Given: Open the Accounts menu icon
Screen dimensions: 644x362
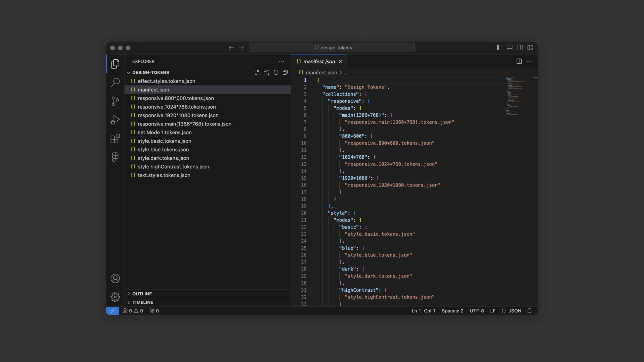Looking at the screenshot, I should click(115, 278).
